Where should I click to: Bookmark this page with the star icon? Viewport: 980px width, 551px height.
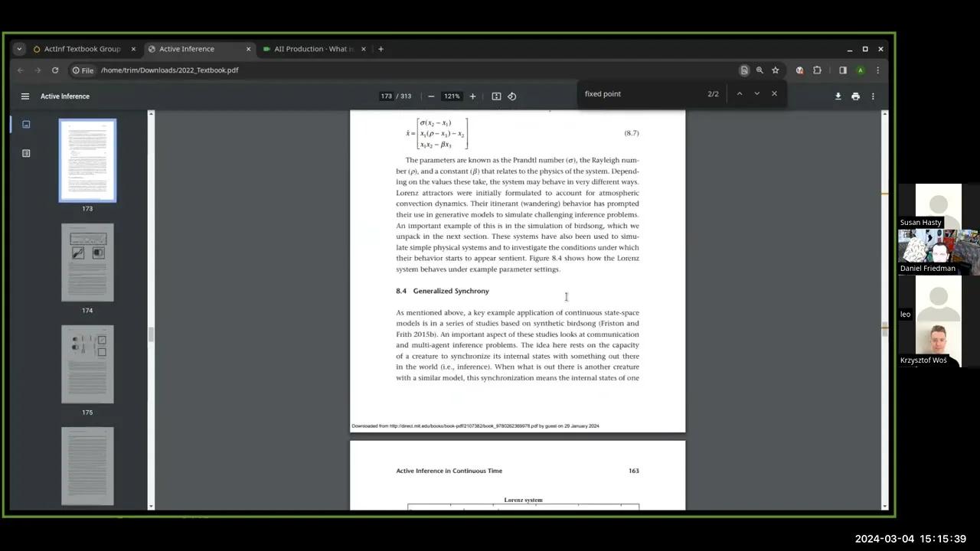[776, 70]
